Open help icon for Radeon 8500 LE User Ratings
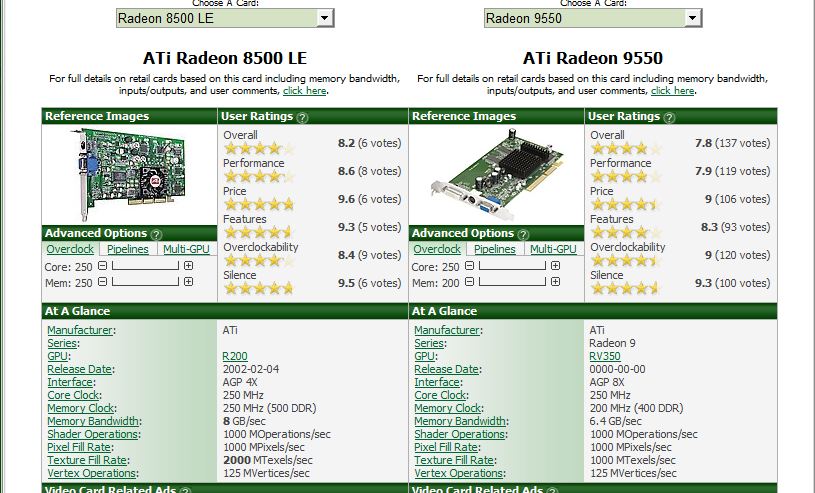Image resolution: width=815 pixels, height=493 pixels. [303, 118]
